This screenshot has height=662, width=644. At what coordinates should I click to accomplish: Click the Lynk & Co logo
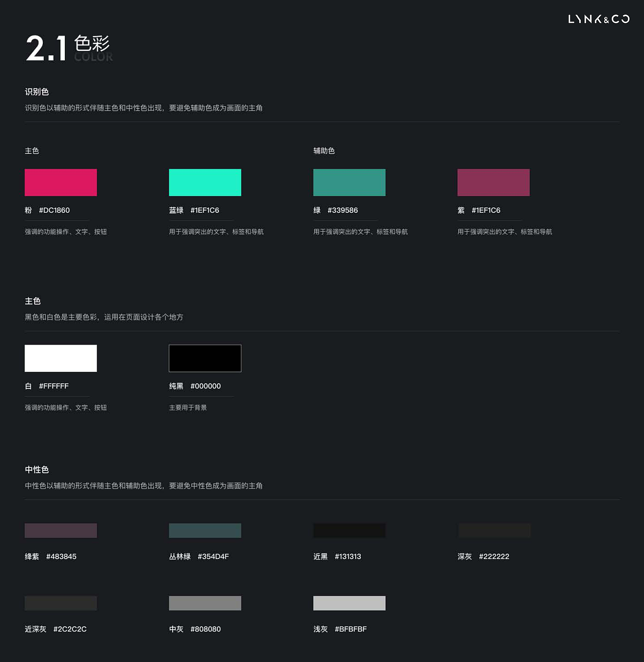pos(598,19)
